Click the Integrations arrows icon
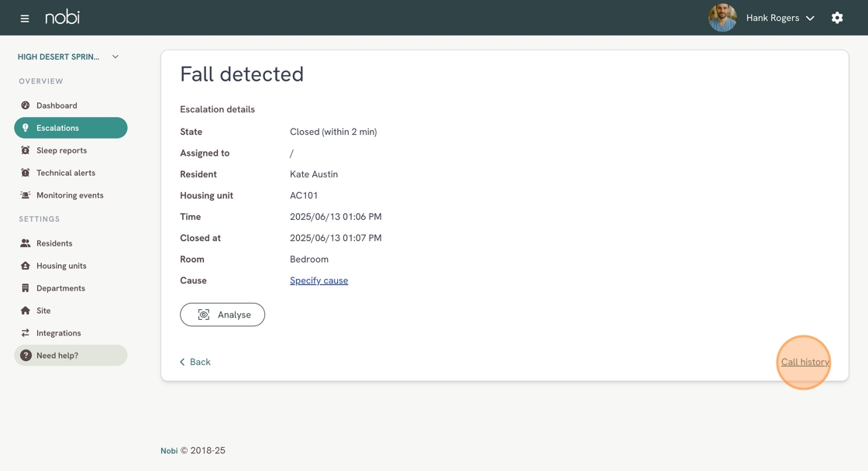Screen dimensions: 868x471 coord(26,332)
